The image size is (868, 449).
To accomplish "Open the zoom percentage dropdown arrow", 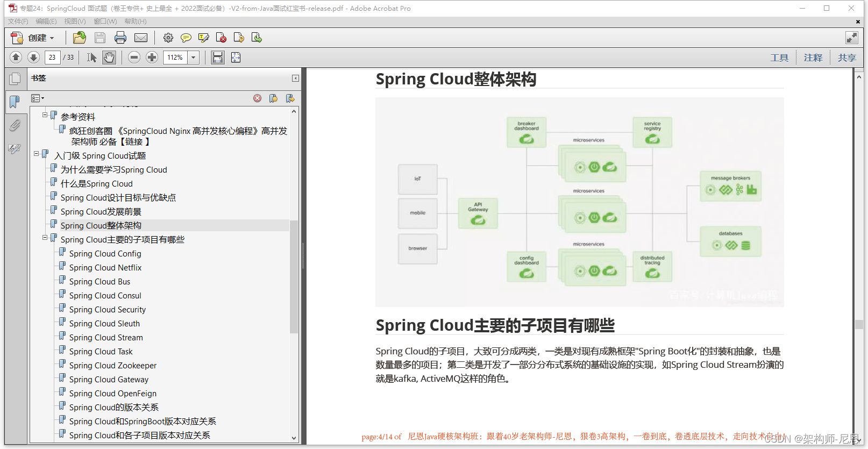I will click(193, 57).
